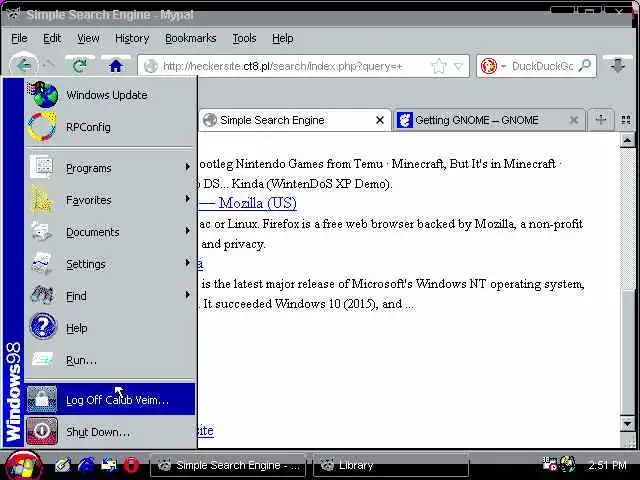Open the Internet Explorer quick launch icon

[x=86, y=465]
